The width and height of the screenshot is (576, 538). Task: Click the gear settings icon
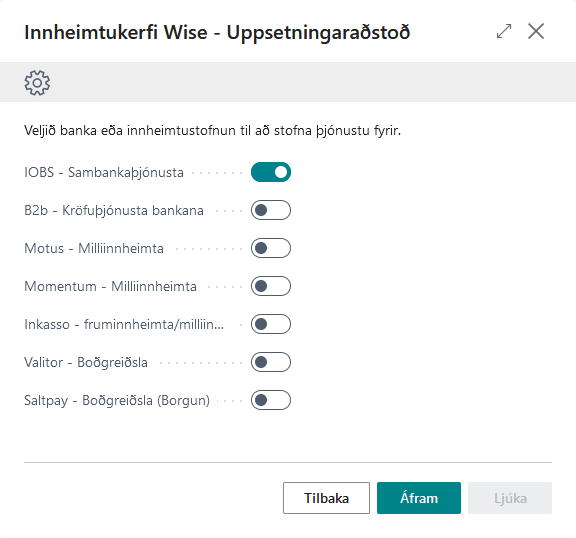[x=37, y=83]
